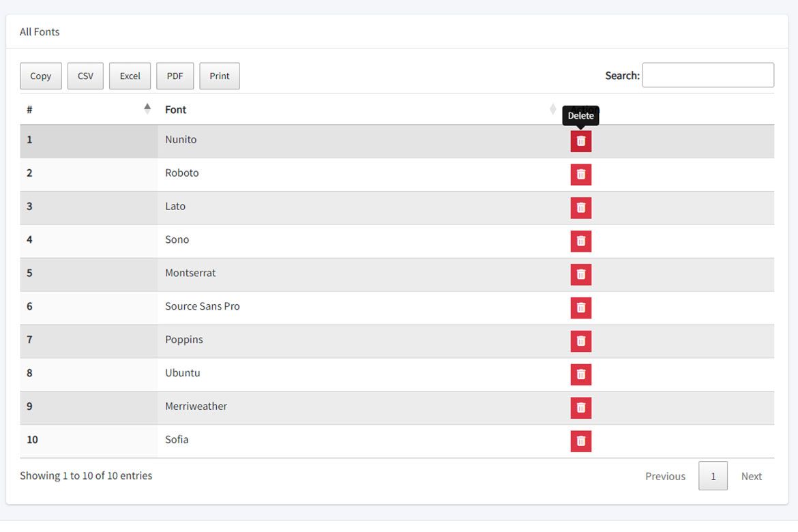Click trash icon for Lato
Viewport: 798px width, 532px height.
coord(580,208)
